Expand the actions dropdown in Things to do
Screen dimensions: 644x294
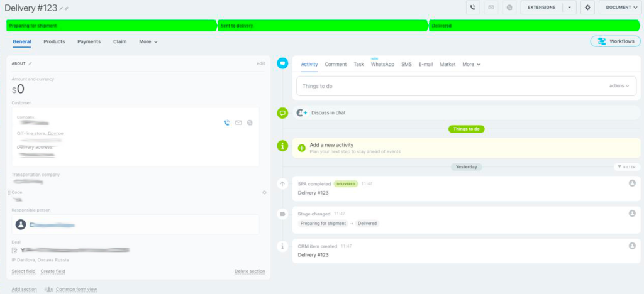(x=619, y=86)
